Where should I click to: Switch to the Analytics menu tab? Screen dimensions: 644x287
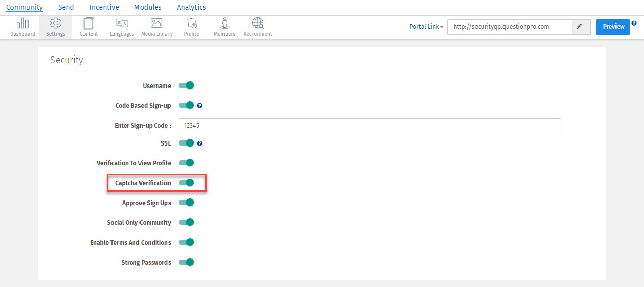[x=191, y=7]
